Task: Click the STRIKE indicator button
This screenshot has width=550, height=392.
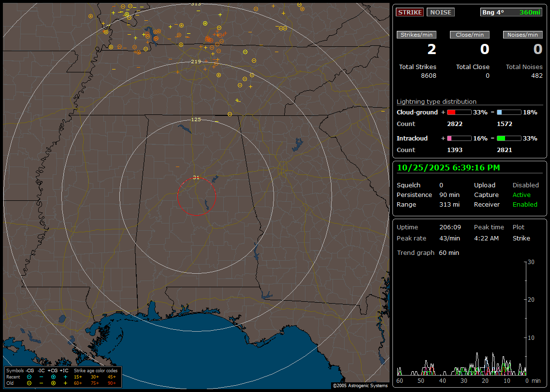Action: 410,13
